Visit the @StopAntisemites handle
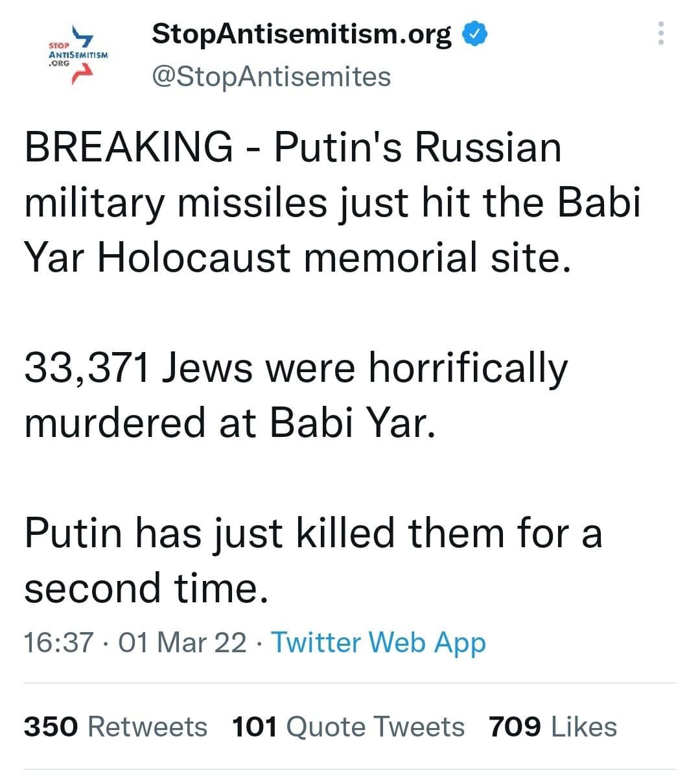 271,77
